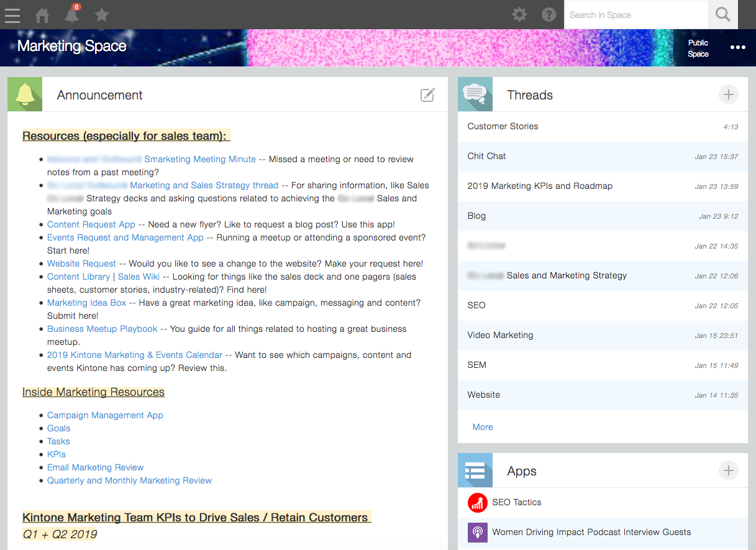The height and width of the screenshot is (550, 756).
Task: Open the Business Meetup Playbook link
Action: coord(102,329)
